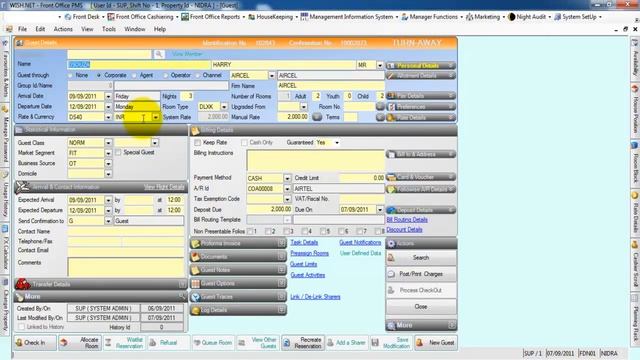Open the Discount Details link

click(x=404, y=229)
